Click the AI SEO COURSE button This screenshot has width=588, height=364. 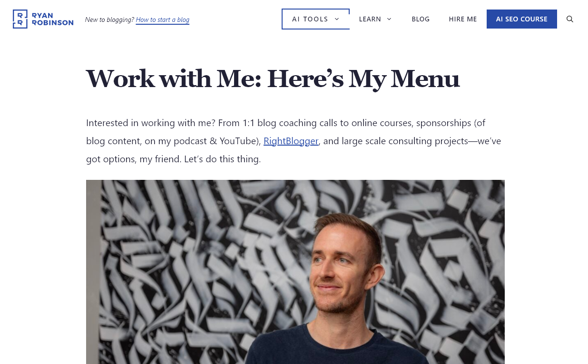coord(522,19)
